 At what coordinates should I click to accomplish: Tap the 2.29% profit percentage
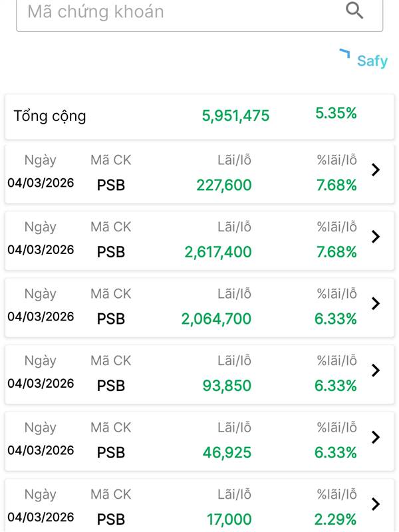click(x=336, y=519)
